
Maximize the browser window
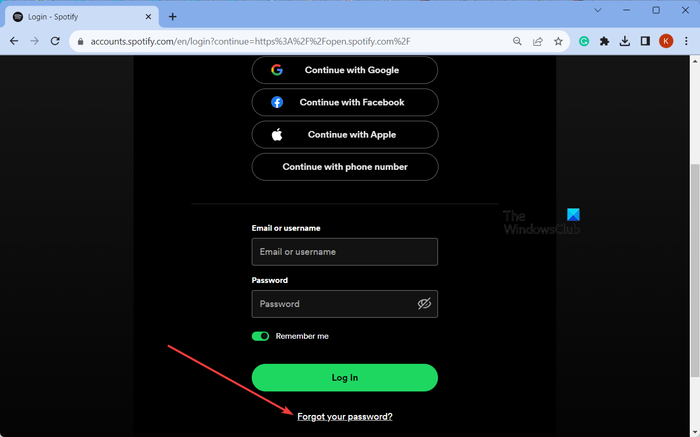tap(656, 10)
